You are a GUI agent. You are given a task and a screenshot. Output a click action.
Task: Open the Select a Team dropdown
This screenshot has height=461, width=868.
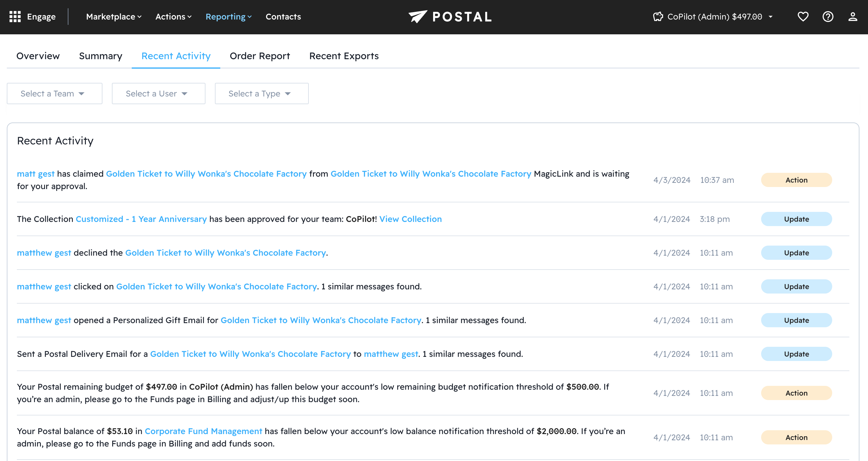coord(54,94)
